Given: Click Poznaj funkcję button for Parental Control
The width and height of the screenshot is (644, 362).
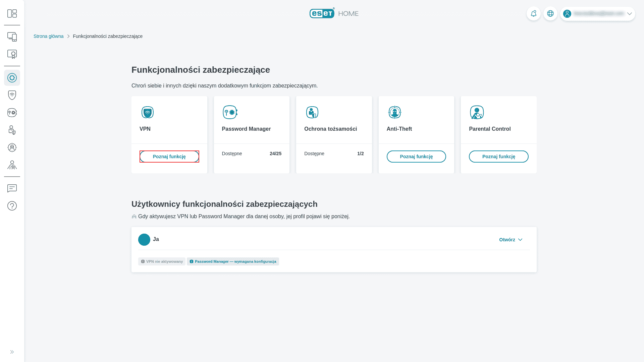Looking at the screenshot, I should [x=498, y=157].
